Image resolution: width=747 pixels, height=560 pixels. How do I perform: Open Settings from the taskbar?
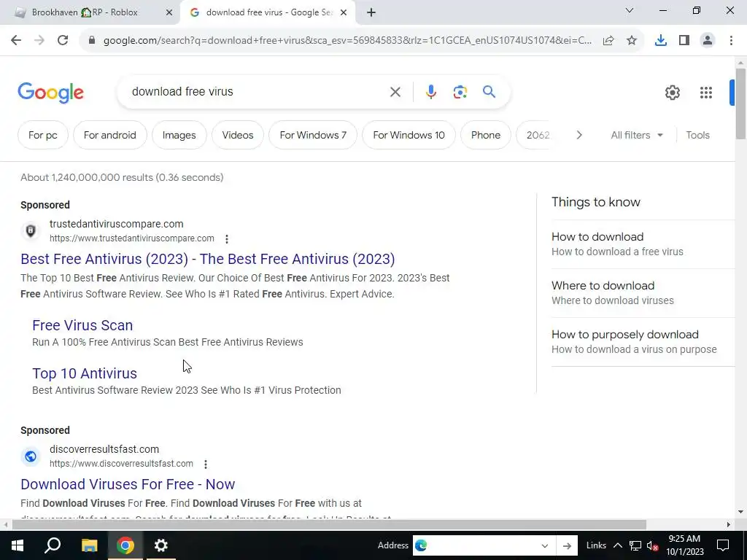pos(161,545)
